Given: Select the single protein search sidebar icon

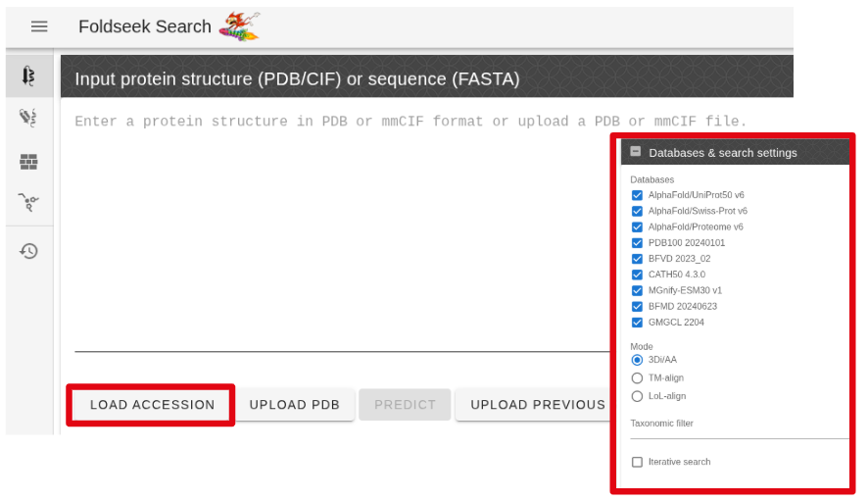Looking at the screenshot, I should point(29,75).
